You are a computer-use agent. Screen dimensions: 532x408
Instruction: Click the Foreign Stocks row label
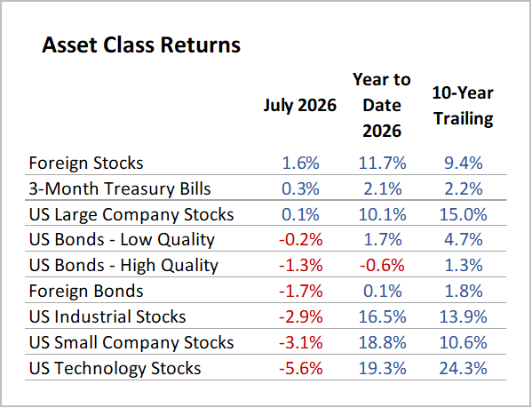click(x=86, y=163)
